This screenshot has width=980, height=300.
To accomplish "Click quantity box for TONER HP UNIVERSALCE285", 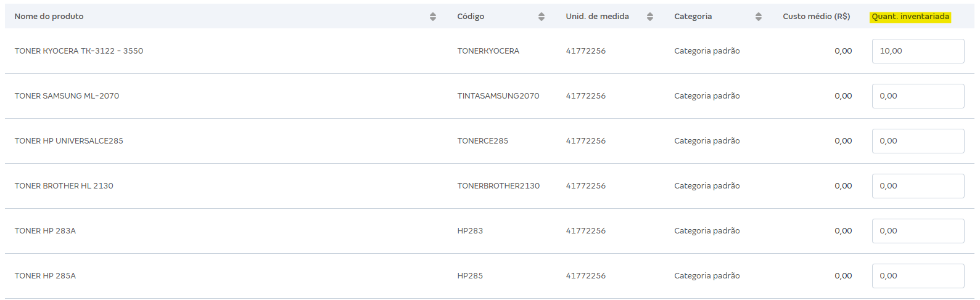I will (918, 141).
